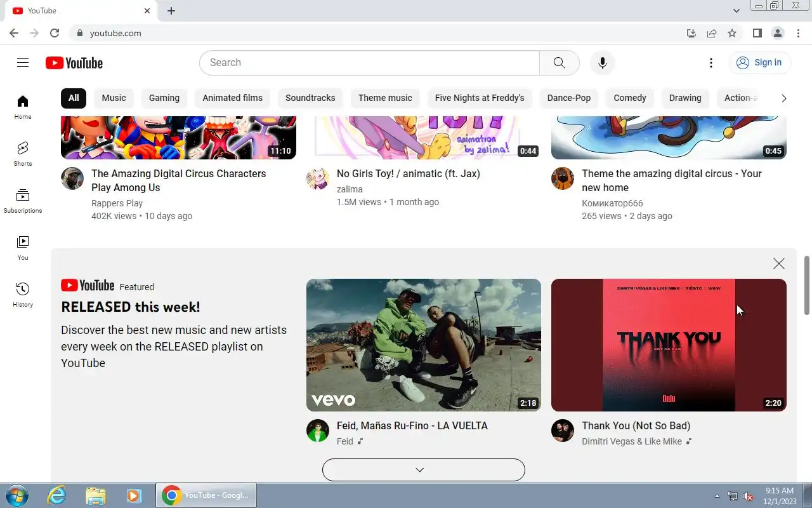This screenshot has height=508, width=812.
Task: Expand featured section with down chevron
Action: tap(424, 470)
